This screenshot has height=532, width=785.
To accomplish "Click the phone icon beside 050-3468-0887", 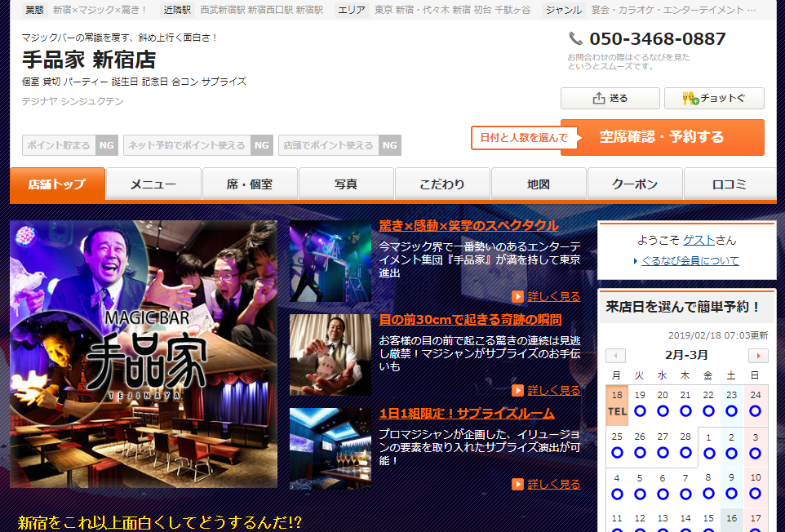I will [x=575, y=38].
